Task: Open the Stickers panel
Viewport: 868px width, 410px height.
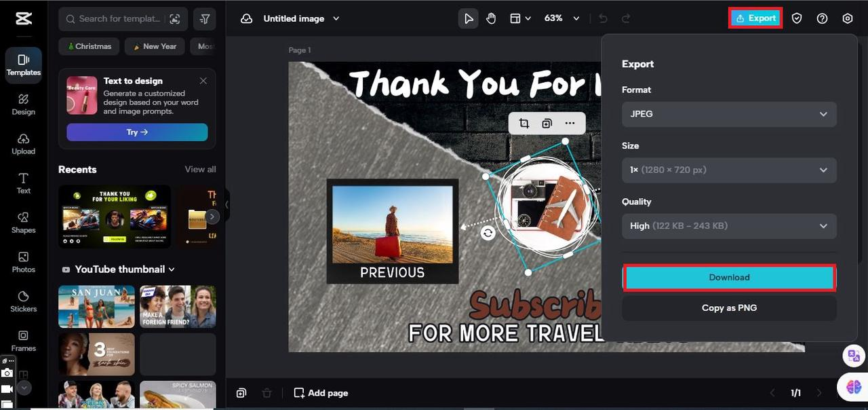Action: point(24,301)
